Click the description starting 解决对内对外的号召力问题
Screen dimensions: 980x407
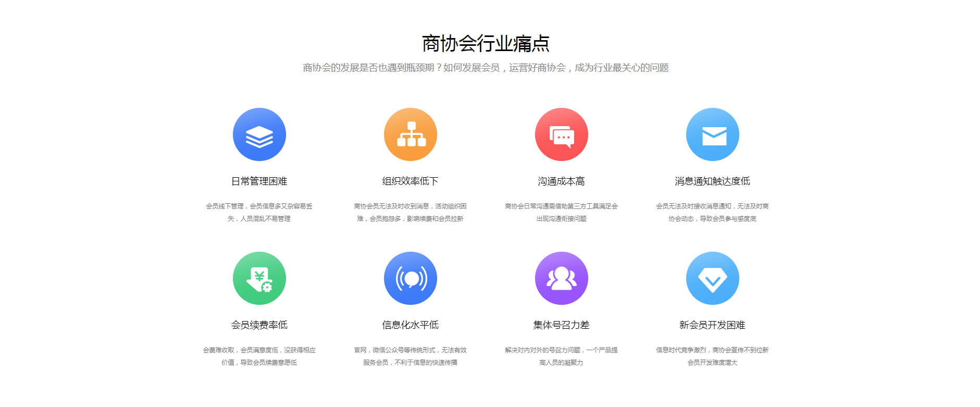pyautogui.click(x=562, y=356)
